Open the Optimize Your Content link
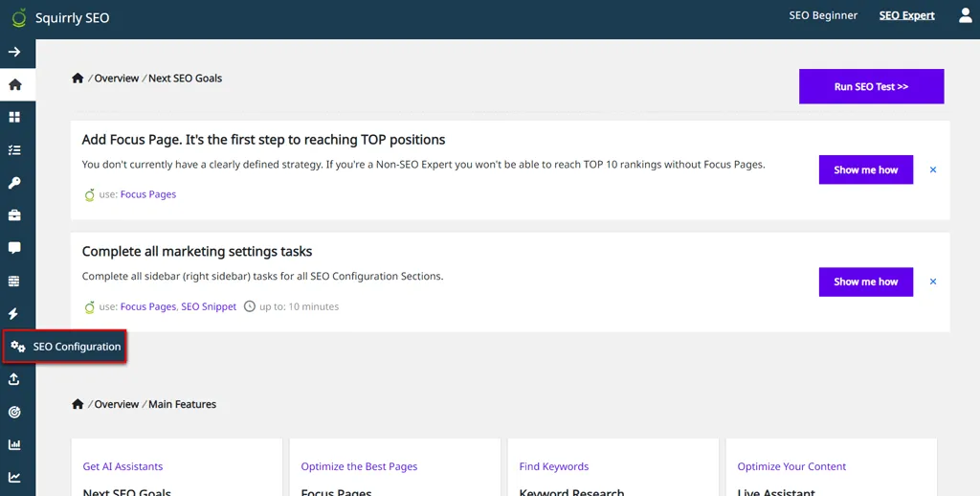 click(791, 466)
